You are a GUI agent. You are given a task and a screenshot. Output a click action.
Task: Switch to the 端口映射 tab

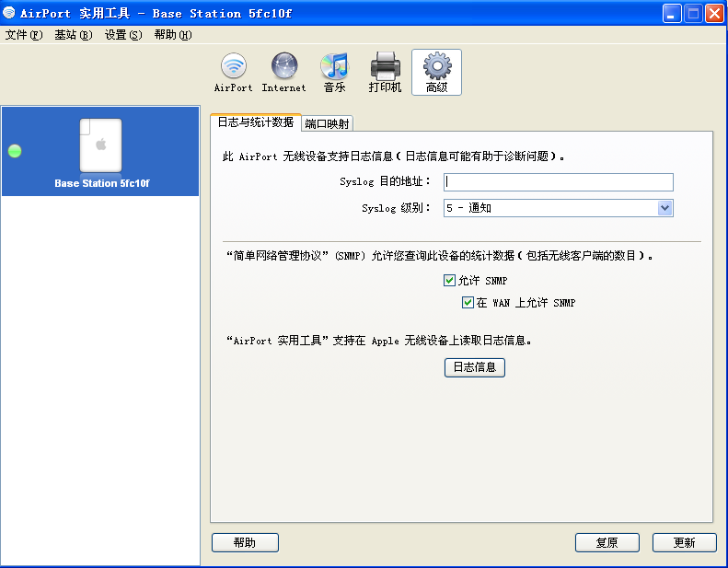pos(327,123)
